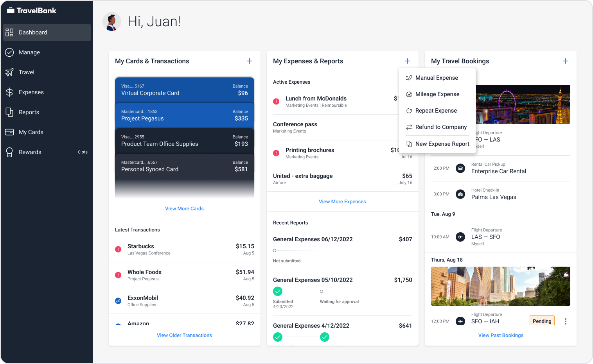Click the alert icon beside the Starbucks transaction
Screen dimensions: 593x364
[118, 249]
